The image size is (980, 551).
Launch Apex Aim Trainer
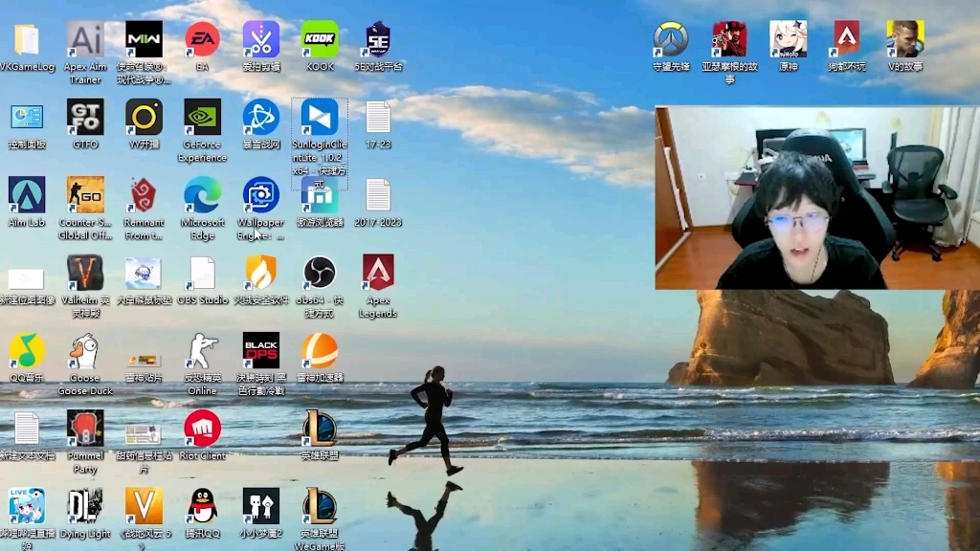85,39
